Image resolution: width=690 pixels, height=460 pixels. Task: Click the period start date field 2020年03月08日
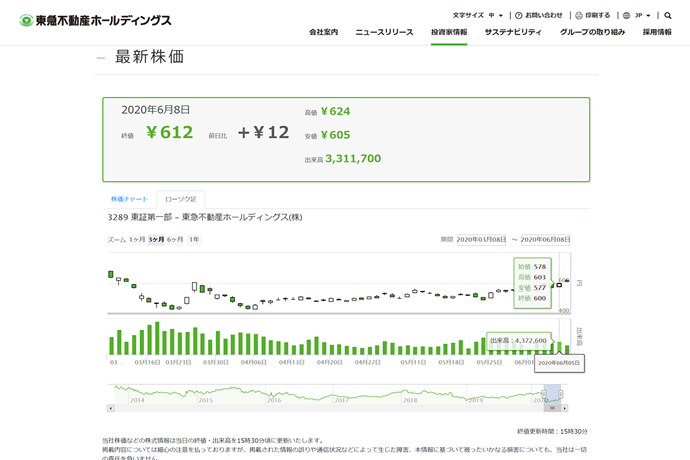(x=481, y=239)
